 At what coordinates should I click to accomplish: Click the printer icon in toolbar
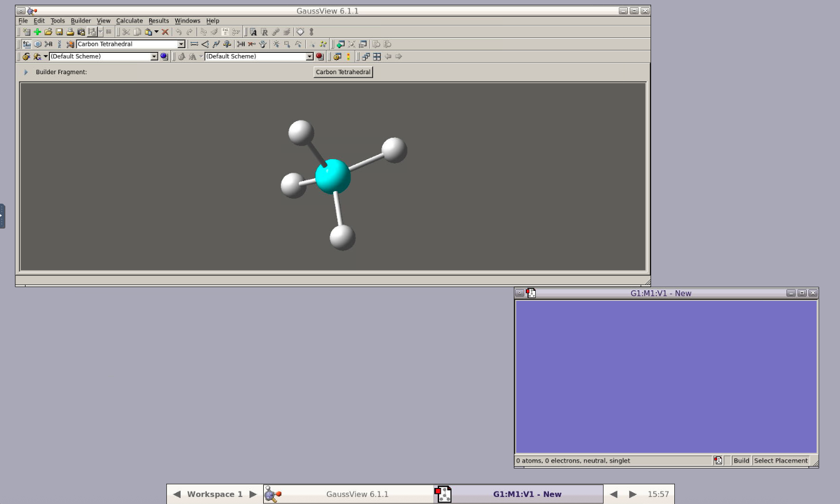(70, 32)
